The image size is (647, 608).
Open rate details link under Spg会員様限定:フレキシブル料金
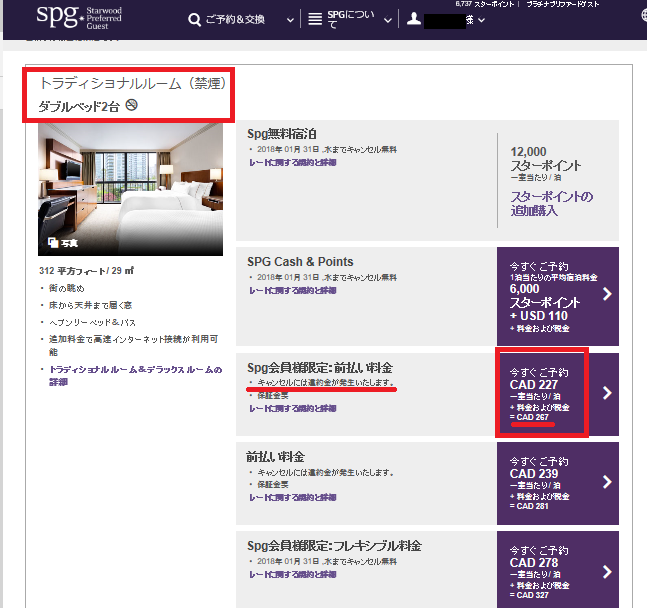(x=293, y=575)
